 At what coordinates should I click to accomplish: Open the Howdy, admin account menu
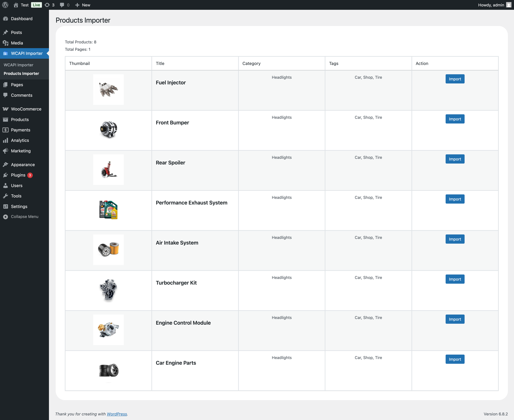[x=491, y=5]
